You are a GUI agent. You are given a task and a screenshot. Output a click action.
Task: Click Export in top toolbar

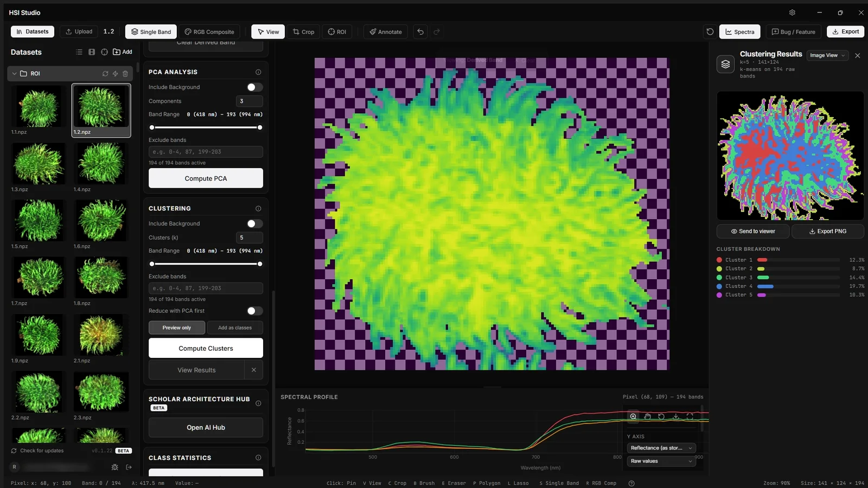[x=845, y=31]
